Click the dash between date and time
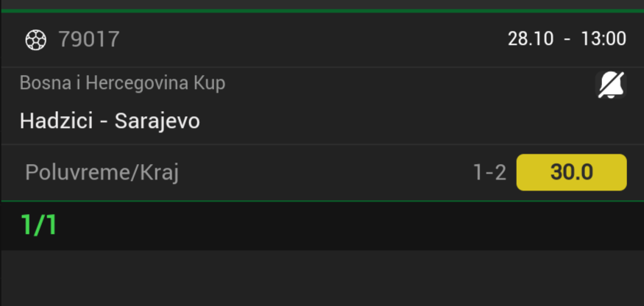The image size is (644, 306). click(x=567, y=39)
